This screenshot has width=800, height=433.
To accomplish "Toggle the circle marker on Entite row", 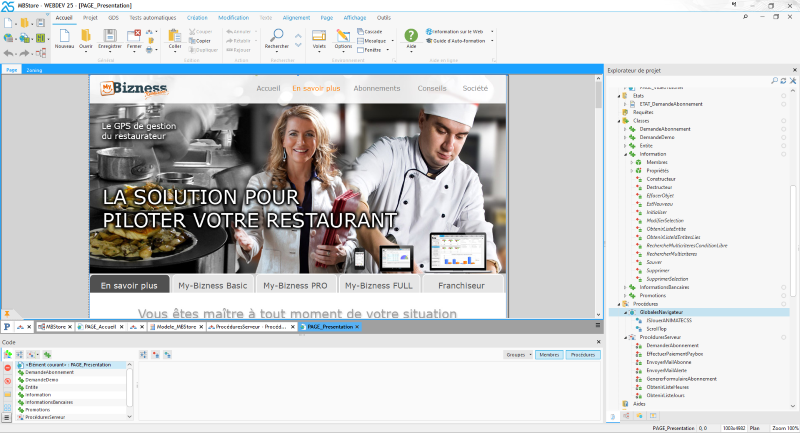I will (784, 146).
